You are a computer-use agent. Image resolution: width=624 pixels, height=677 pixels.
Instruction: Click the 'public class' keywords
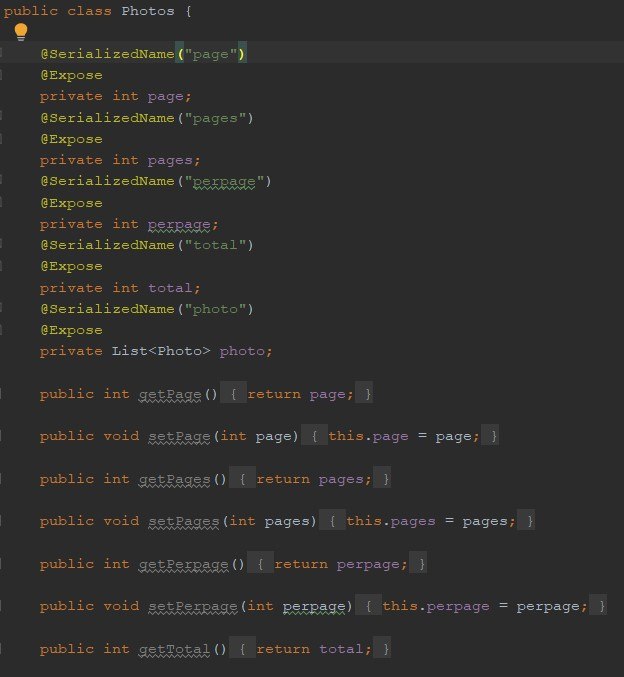[x=57, y=11]
